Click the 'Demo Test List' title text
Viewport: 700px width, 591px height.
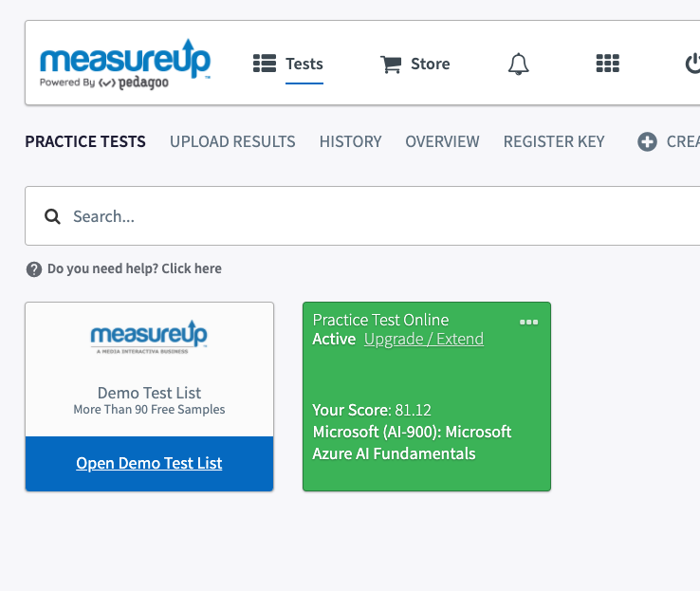click(149, 393)
